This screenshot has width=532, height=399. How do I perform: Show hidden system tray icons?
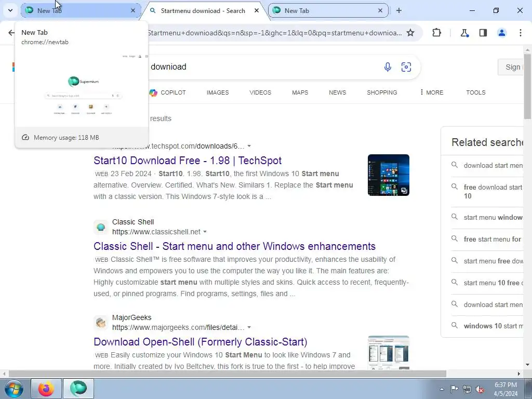click(x=442, y=389)
